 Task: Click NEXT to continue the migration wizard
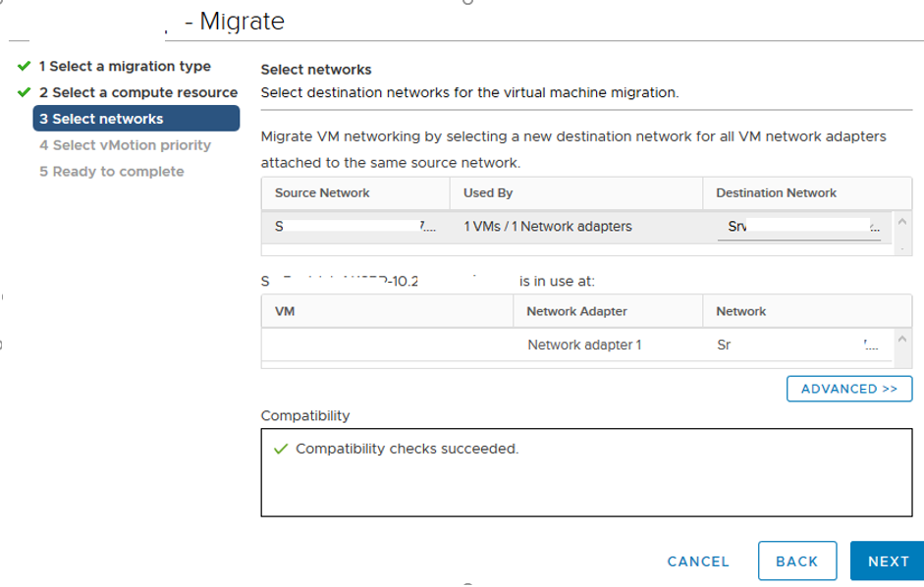pos(887,560)
